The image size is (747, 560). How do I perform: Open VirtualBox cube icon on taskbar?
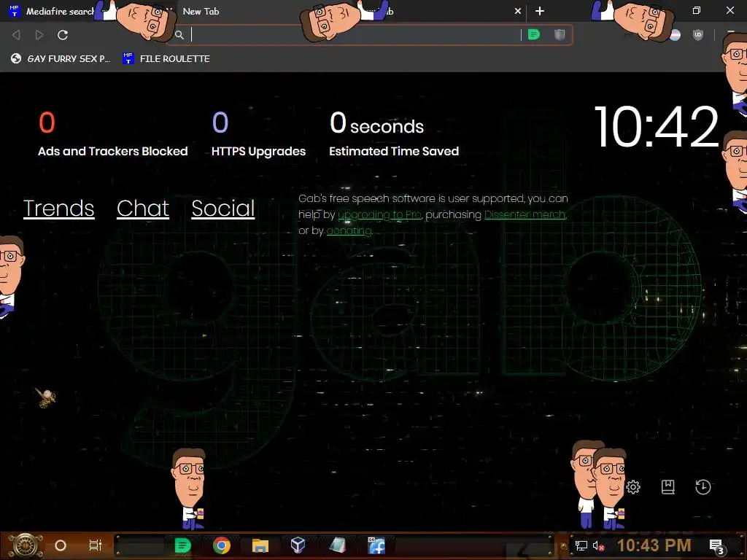298,545
